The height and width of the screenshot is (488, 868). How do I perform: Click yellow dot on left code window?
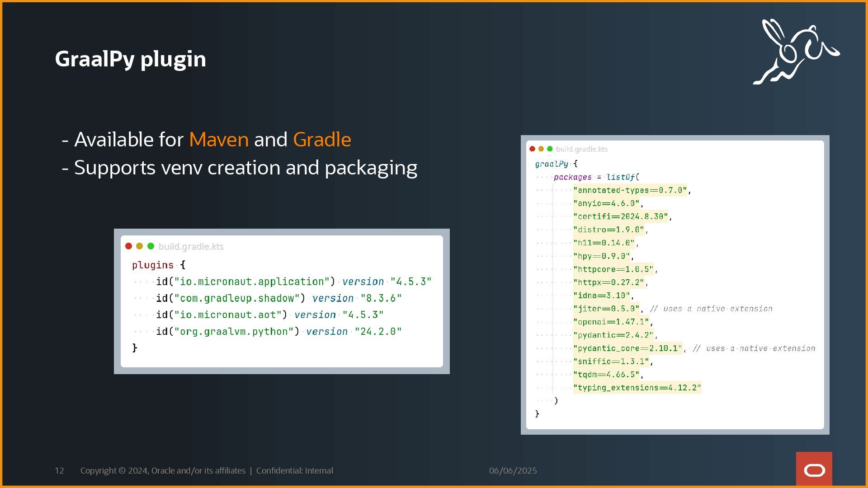pyautogui.click(x=139, y=246)
